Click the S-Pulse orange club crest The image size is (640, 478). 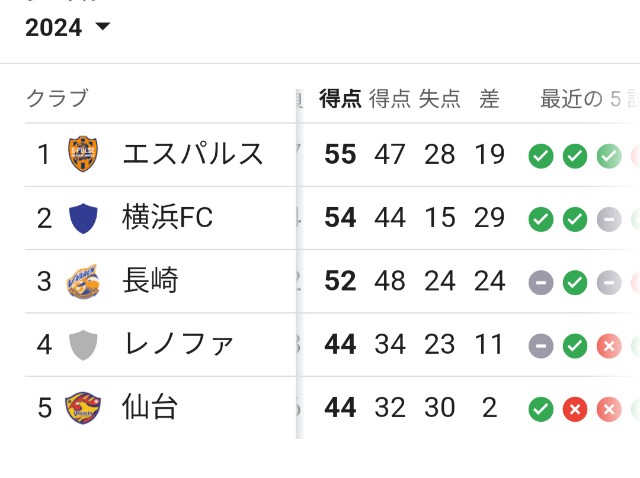pyautogui.click(x=83, y=154)
